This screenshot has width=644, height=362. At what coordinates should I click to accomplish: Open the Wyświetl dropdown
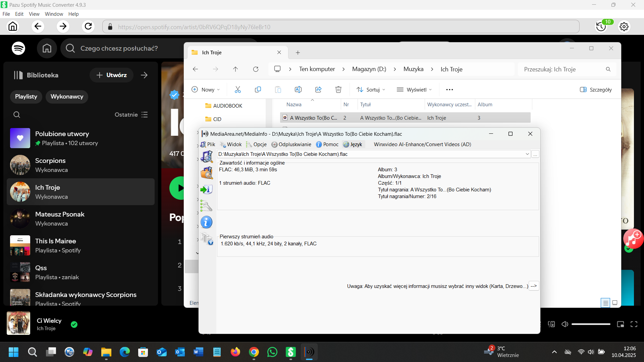tap(414, 89)
